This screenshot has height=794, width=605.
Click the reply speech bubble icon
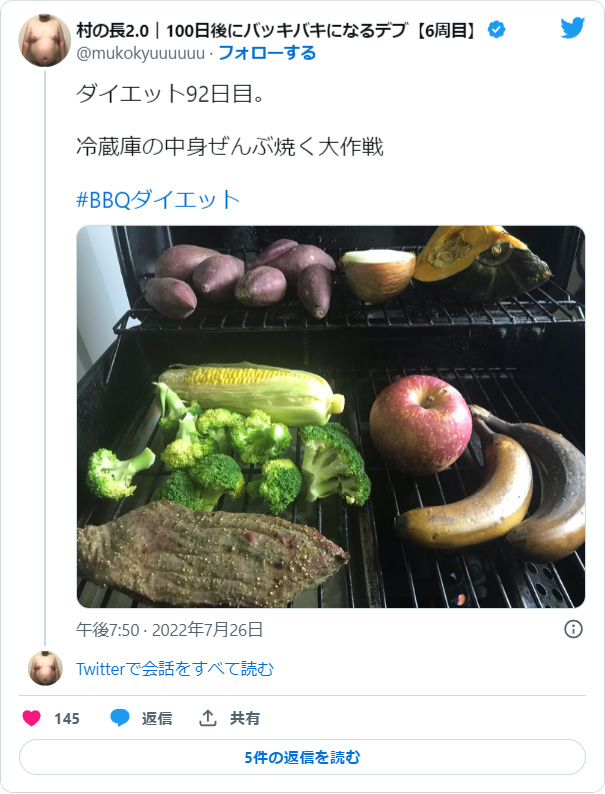pyautogui.click(x=120, y=718)
